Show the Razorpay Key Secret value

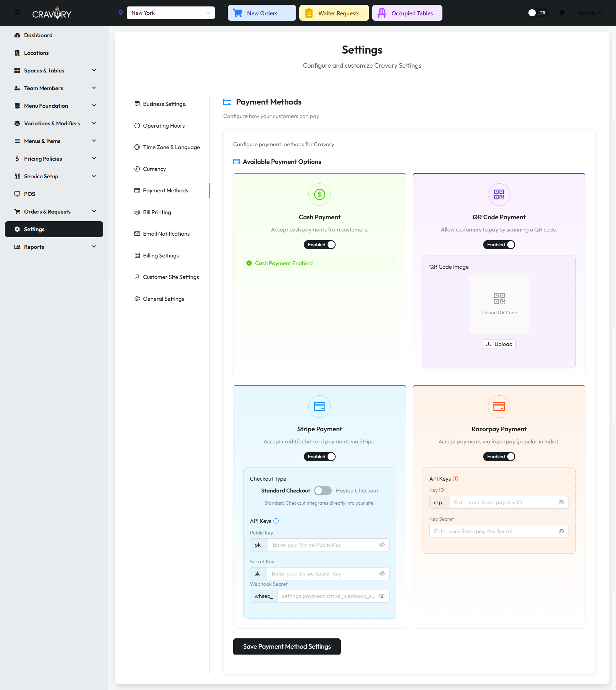pyautogui.click(x=561, y=531)
